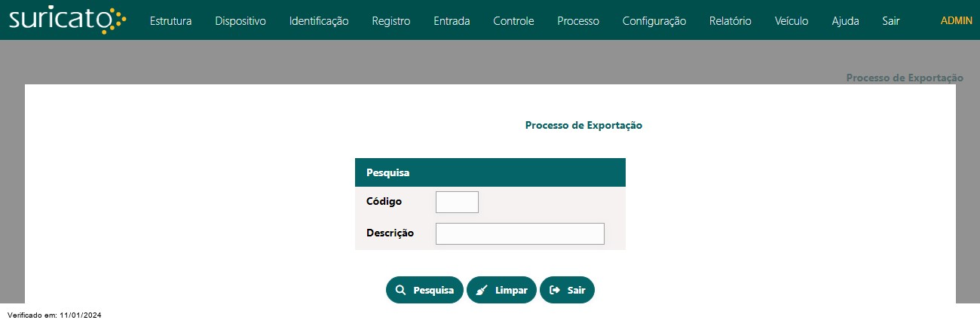Click the magnifying glass search icon

[x=400, y=290]
